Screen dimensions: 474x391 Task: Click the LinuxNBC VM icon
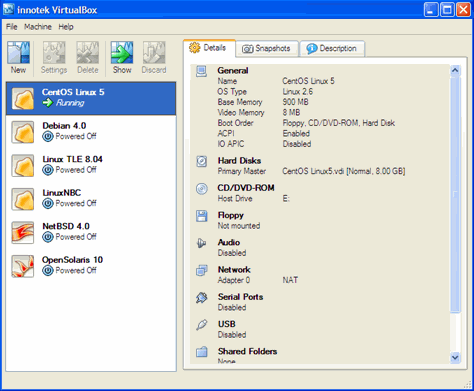click(x=23, y=199)
